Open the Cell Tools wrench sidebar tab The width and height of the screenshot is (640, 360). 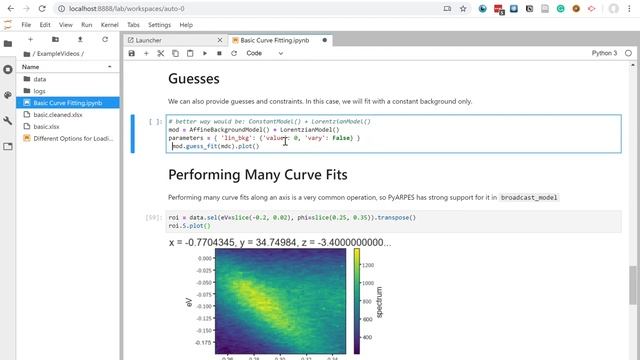(x=8, y=120)
